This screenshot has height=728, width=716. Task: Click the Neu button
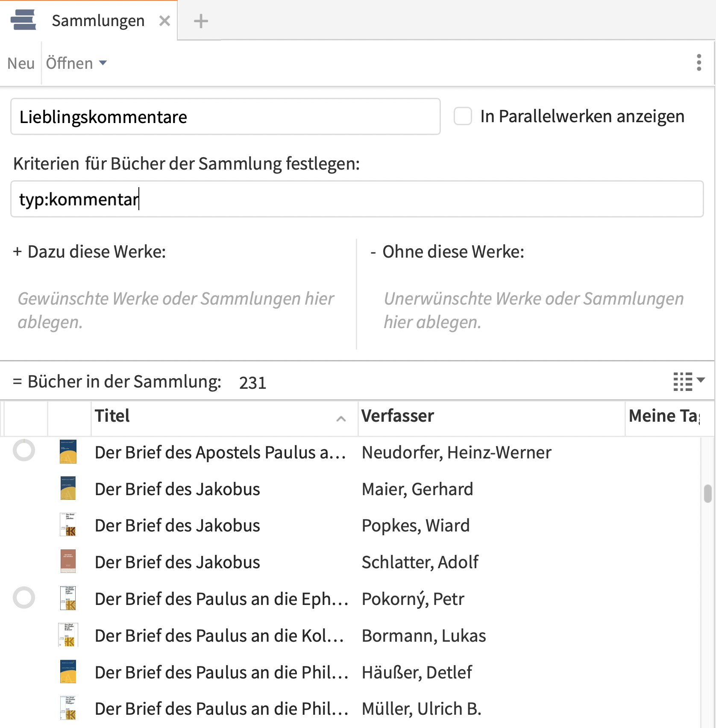(x=21, y=63)
